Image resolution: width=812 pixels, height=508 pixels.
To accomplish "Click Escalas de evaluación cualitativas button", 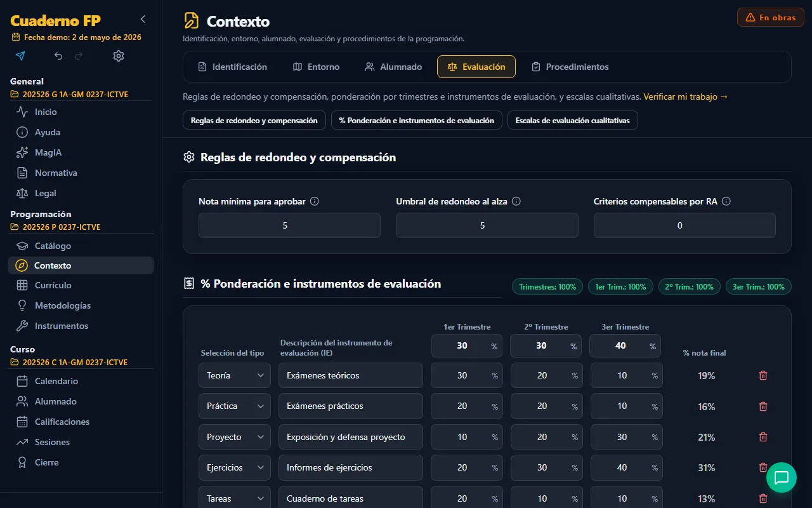I will pyautogui.click(x=573, y=120).
